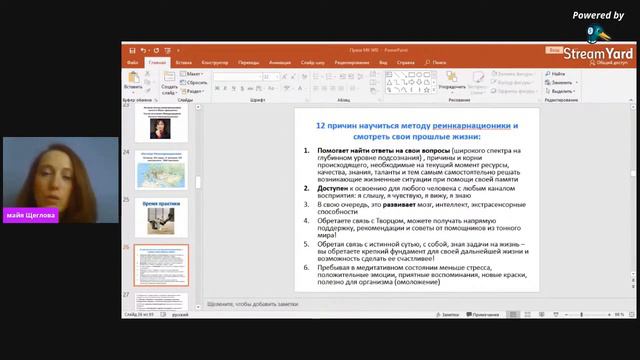Screen dimensions: 640x360
Task: Open the Рецензирование ribbon tab
Action: click(x=352, y=62)
